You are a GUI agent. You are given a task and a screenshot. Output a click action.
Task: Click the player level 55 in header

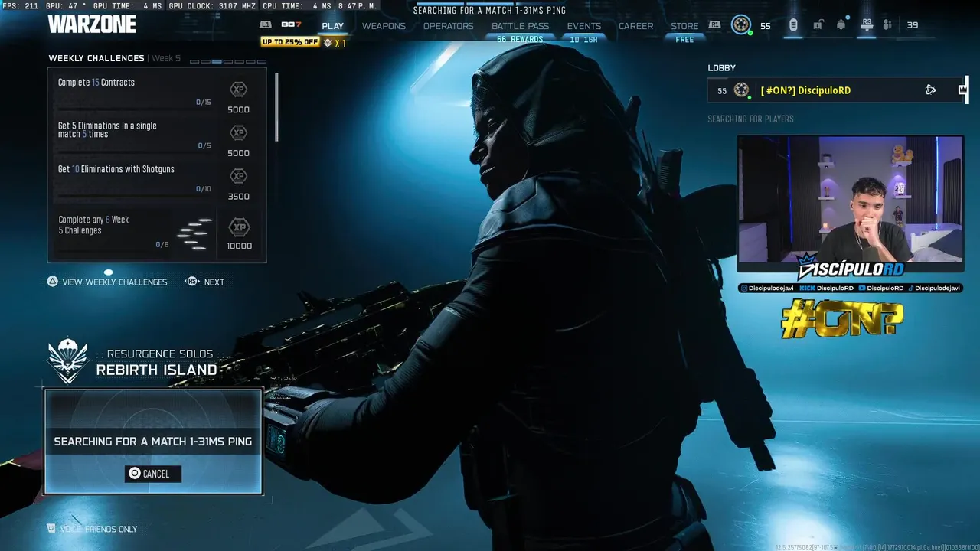click(766, 26)
